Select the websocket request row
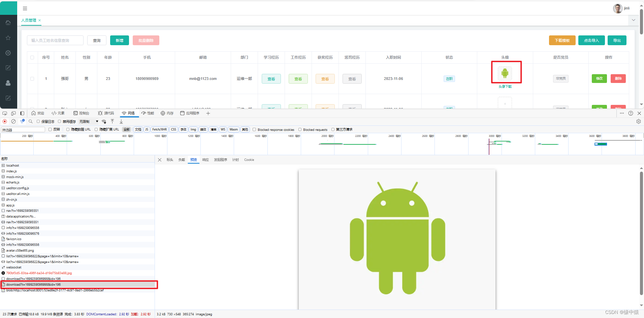The height and width of the screenshot is (318, 644). point(77,267)
